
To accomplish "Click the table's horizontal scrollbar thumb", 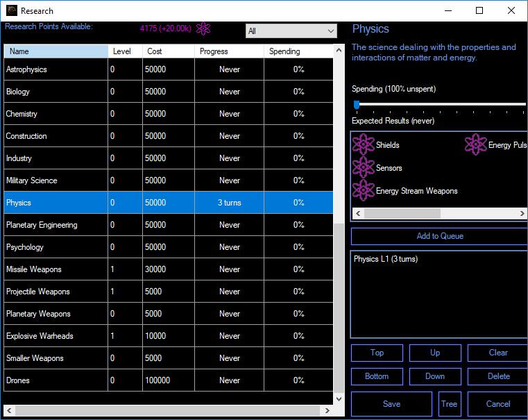I will pyautogui.click(x=167, y=410).
